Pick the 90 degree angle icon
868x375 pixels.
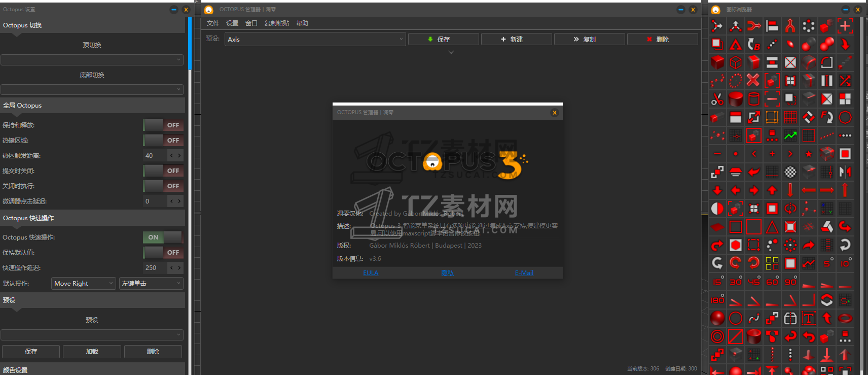coord(790,282)
